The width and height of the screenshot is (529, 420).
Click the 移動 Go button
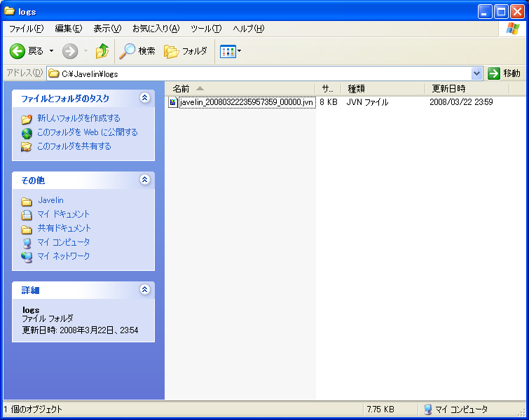pyautogui.click(x=504, y=73)
